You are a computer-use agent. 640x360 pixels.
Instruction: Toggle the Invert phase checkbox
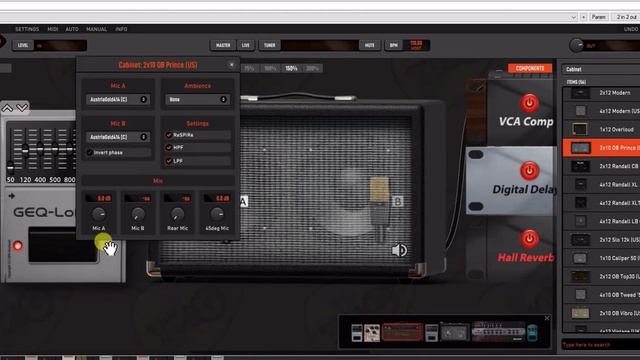(x=90, y=152)
